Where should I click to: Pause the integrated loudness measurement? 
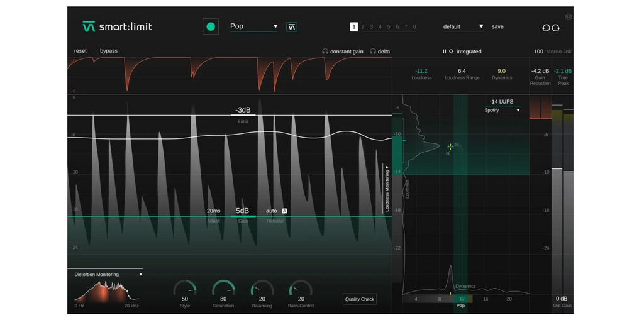pyautogui.click(x=444, y=52)
